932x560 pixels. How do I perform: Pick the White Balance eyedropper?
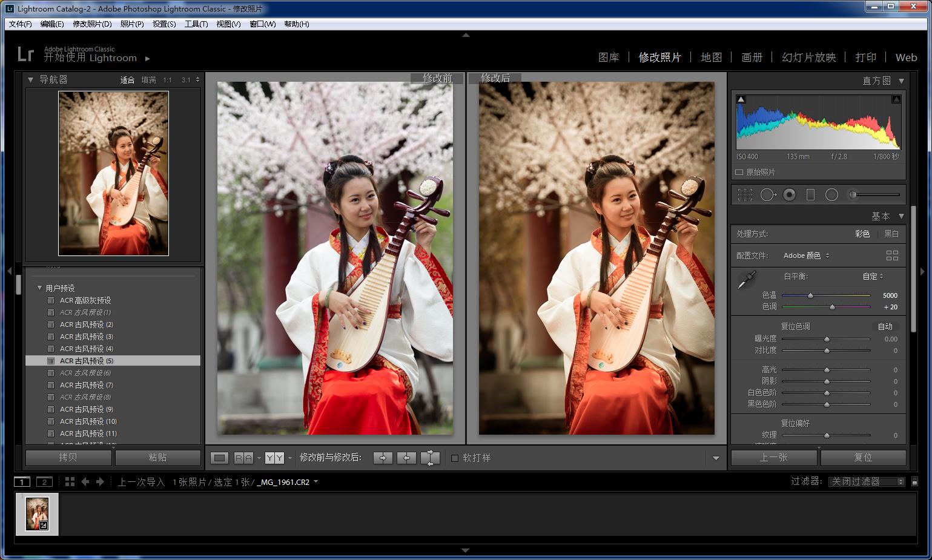point(746,278)
